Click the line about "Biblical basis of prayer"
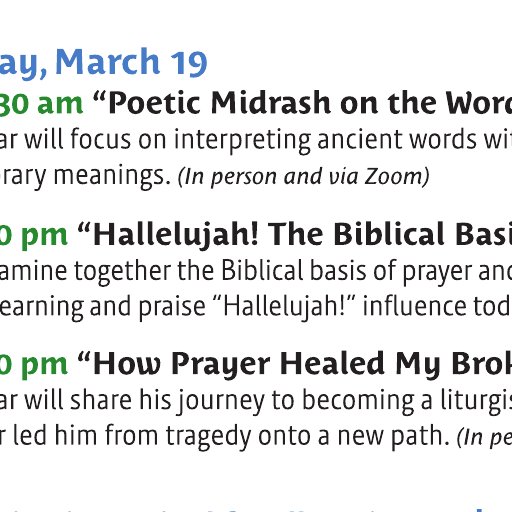Image resolution: width=512 pixels, height=512 pixels. pyautogui.click(x=256, y=271)
